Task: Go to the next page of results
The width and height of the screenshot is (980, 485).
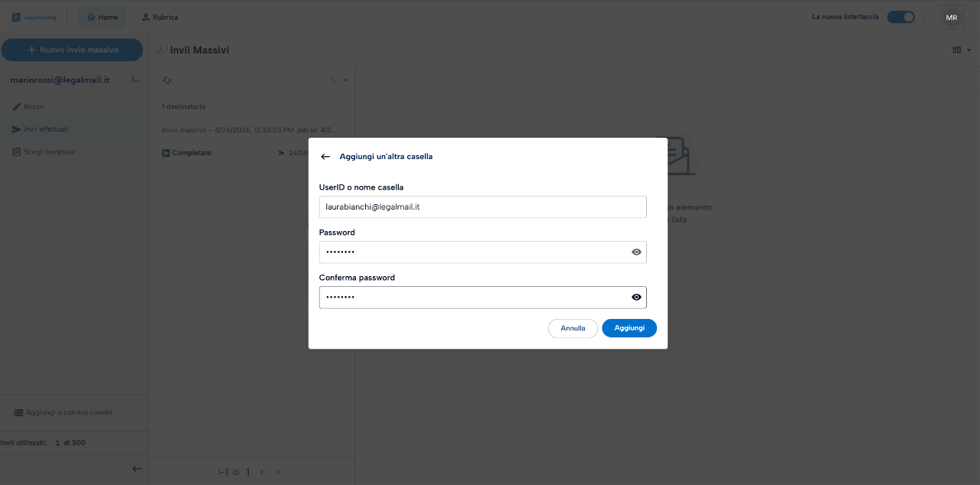Action: 278,472
